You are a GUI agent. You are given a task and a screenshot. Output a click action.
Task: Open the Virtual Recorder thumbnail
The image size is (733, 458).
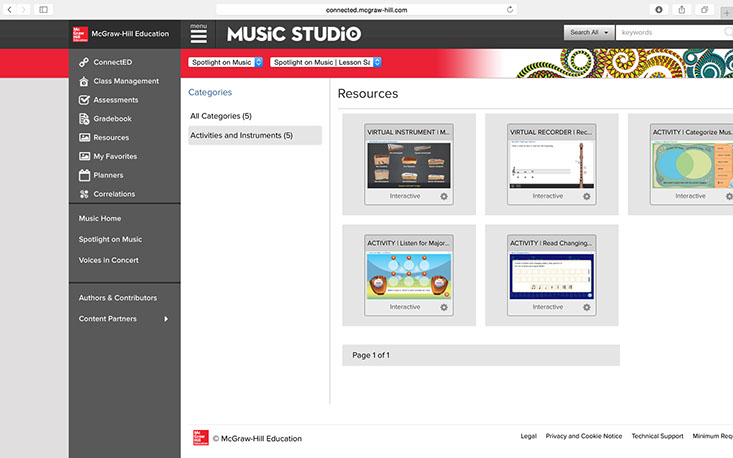[x=551, y=165]
